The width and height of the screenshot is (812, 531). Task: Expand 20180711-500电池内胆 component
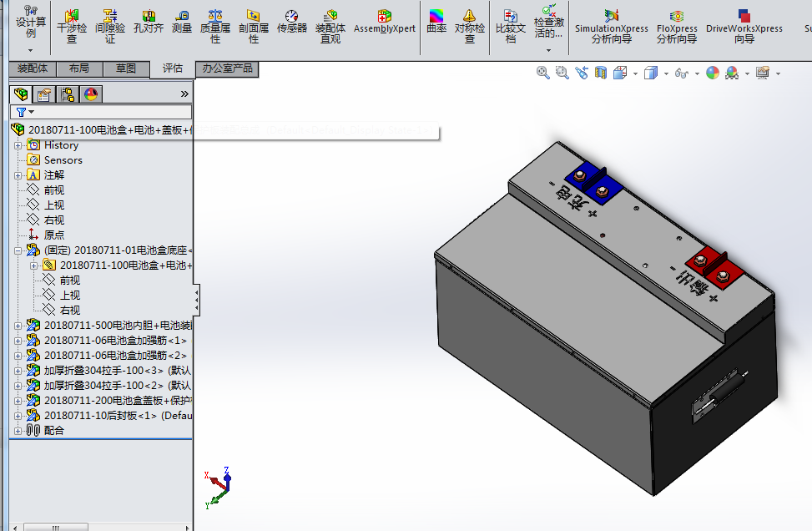(18, 326)
